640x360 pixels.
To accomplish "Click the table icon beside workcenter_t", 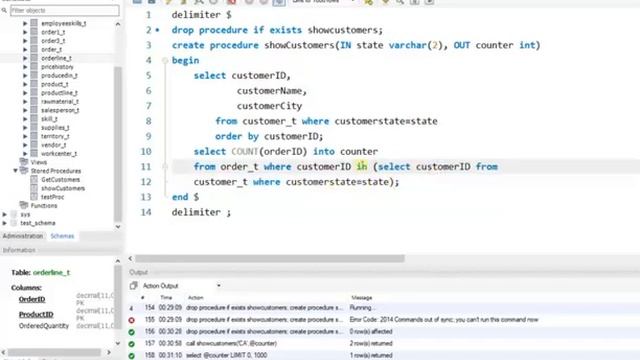I will [x=34, y=153].
